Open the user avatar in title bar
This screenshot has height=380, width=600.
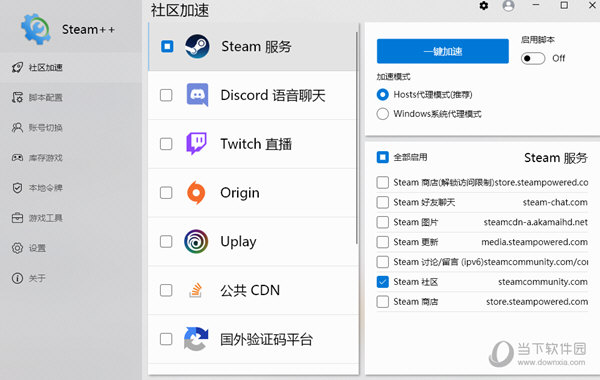coord(508,6)
